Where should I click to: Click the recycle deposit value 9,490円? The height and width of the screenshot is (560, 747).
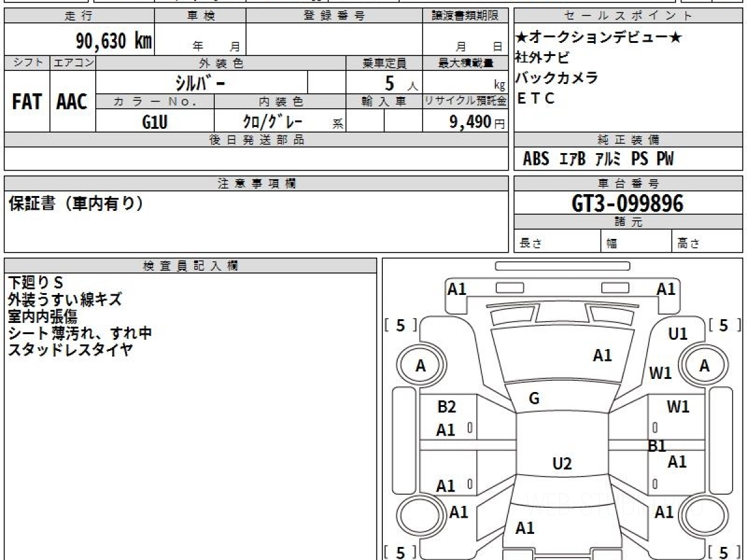click(477, 122)
